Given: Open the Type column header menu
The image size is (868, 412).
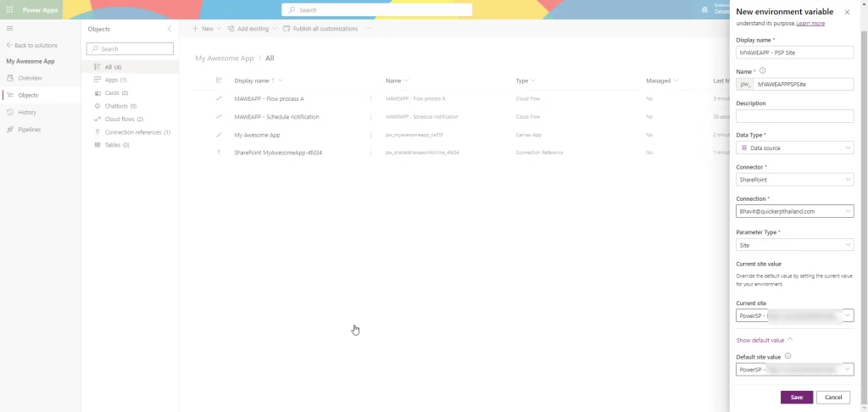Looking at the screenshot, I should tap(526, 81).
